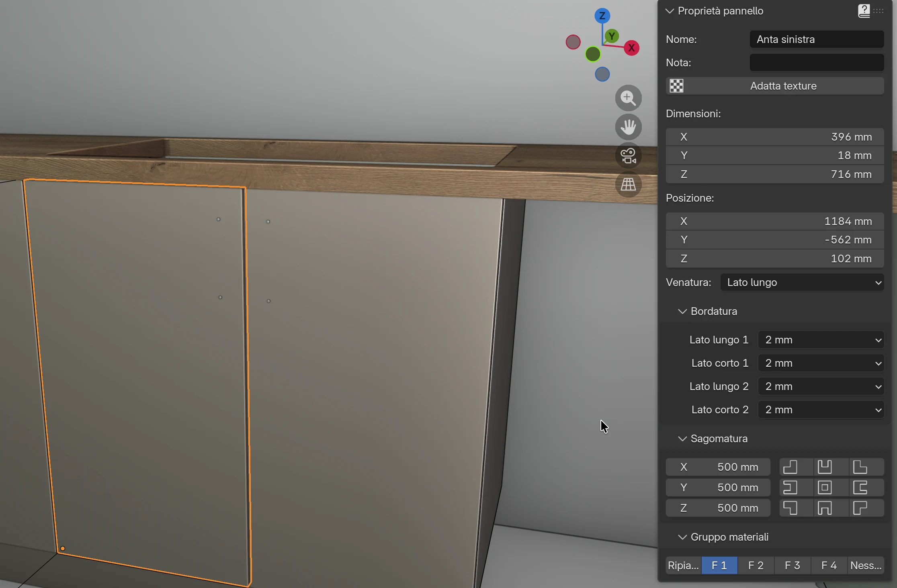Open the Venatura dropdown
This screenshot has width=897, height=588.
[802, 282]
